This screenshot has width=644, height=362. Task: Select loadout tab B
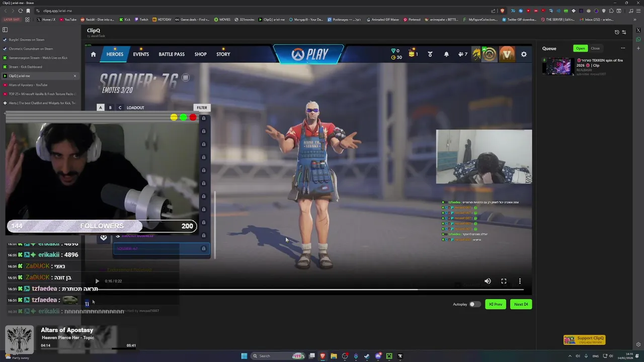pos(110,108)
